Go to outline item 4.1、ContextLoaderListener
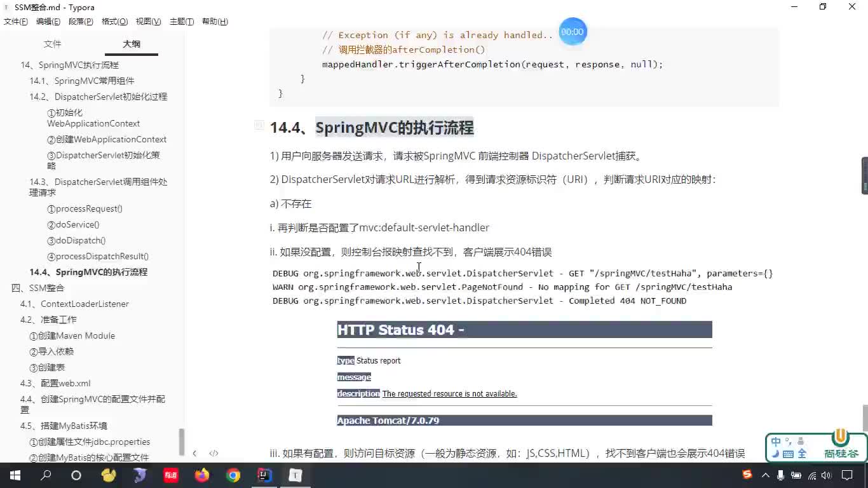Screen dimensions: 868x488 click(74, 304)
